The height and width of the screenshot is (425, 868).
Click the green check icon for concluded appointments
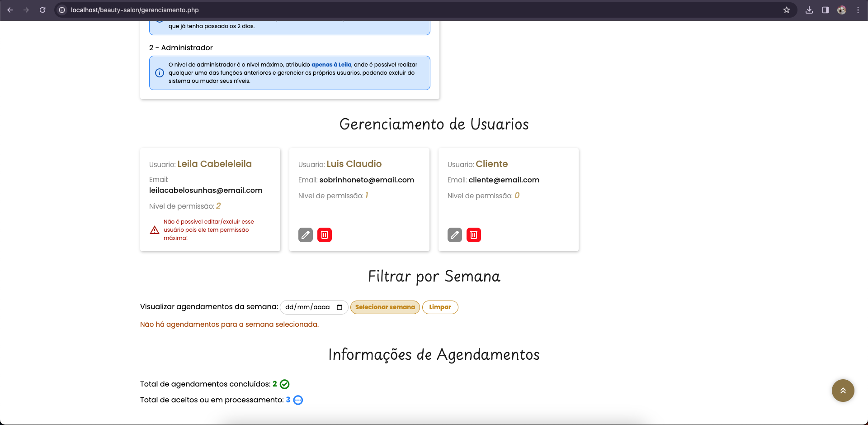(284, 384)
